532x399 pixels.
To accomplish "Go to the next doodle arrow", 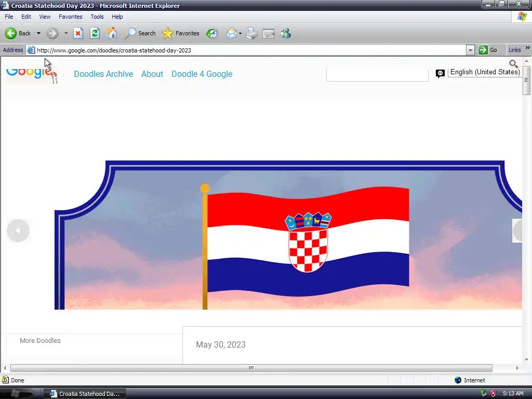I will [517, 231].
